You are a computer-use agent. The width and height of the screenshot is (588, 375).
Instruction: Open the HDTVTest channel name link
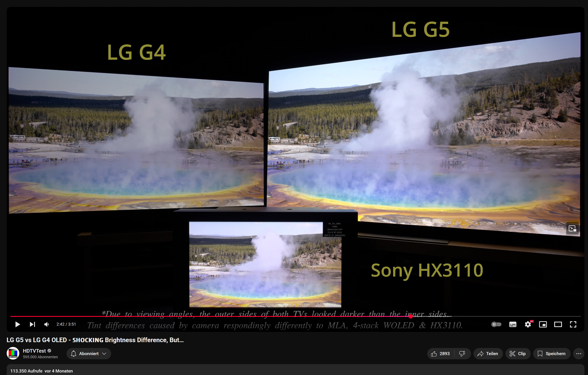34,351
